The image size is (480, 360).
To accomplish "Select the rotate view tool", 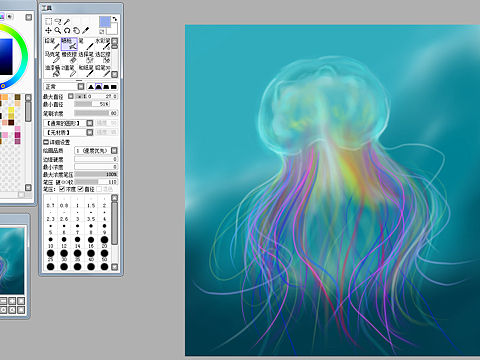I will 67,30.
